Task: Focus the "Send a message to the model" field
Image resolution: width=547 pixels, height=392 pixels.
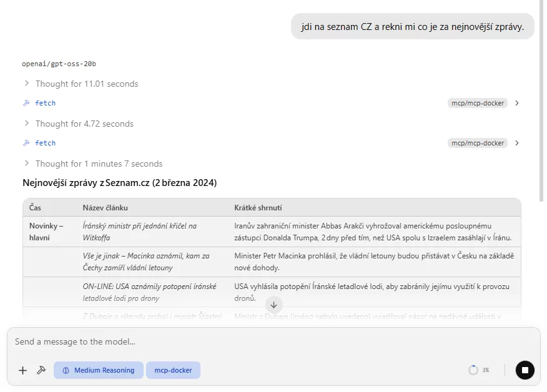Action: (250, 342)
